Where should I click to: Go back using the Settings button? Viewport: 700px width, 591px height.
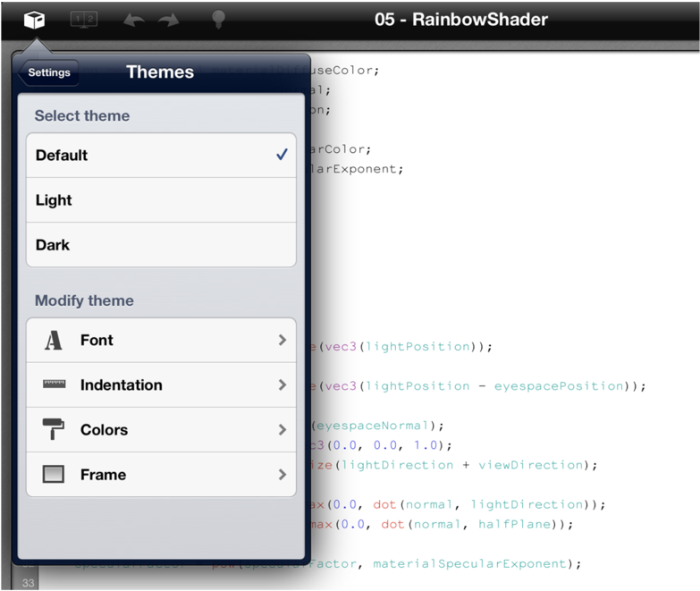pos(47,72)
